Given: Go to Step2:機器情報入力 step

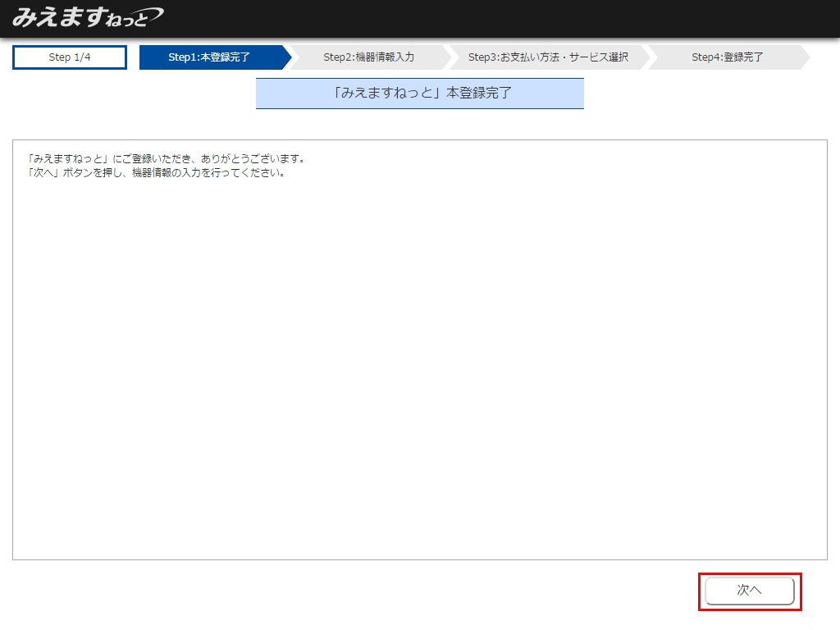Looking at the screenshot, I should [368, 57].
